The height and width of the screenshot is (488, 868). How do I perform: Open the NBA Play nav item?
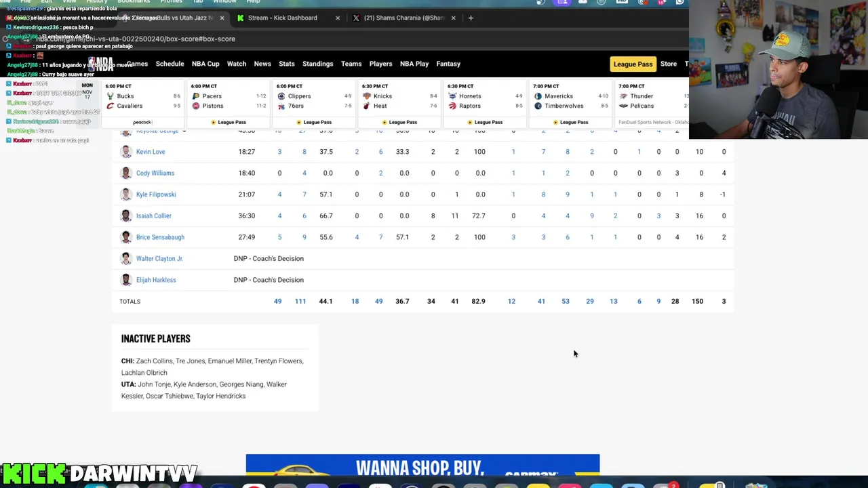pos(414,64)
